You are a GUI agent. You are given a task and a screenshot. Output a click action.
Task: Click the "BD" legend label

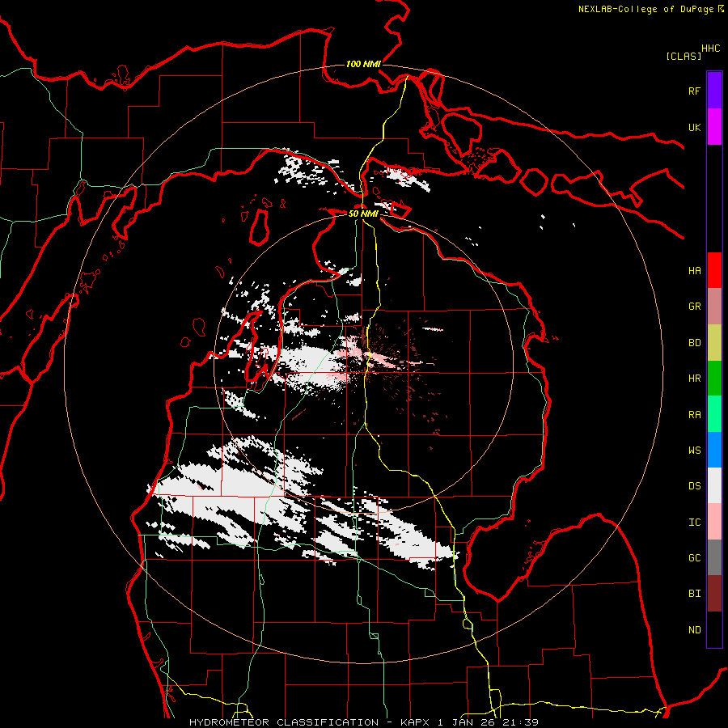pyautogui.click(x=694, y=343)
